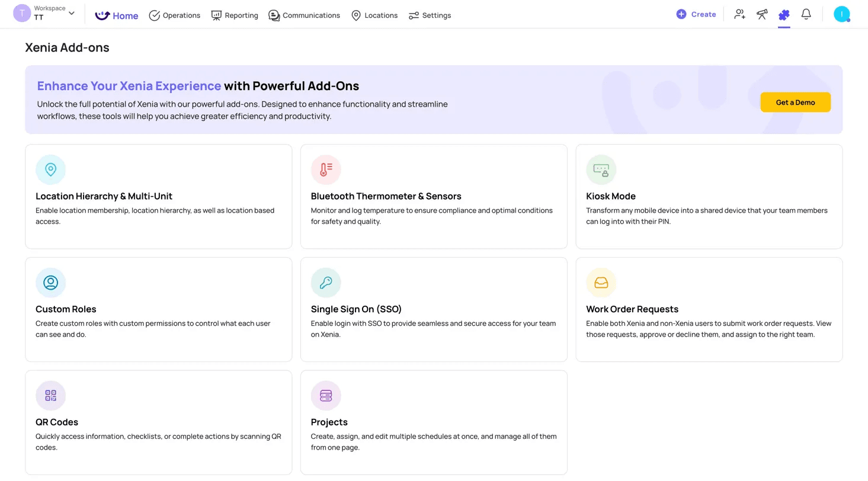Open the user profile avatar
Image resolution: width=868 pixels, height=481 pixels.
click(842, 14)
